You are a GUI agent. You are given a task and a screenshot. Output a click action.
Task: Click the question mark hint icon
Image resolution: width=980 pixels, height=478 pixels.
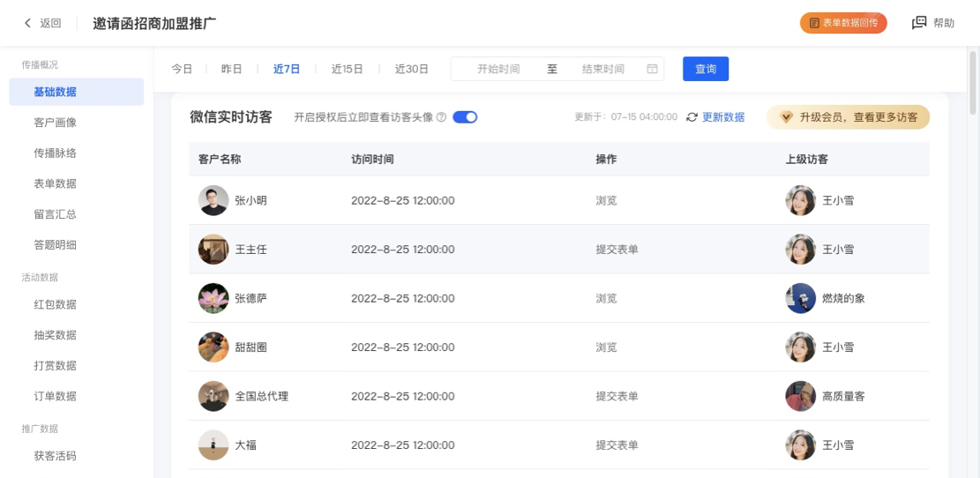[x=441, y=117]
